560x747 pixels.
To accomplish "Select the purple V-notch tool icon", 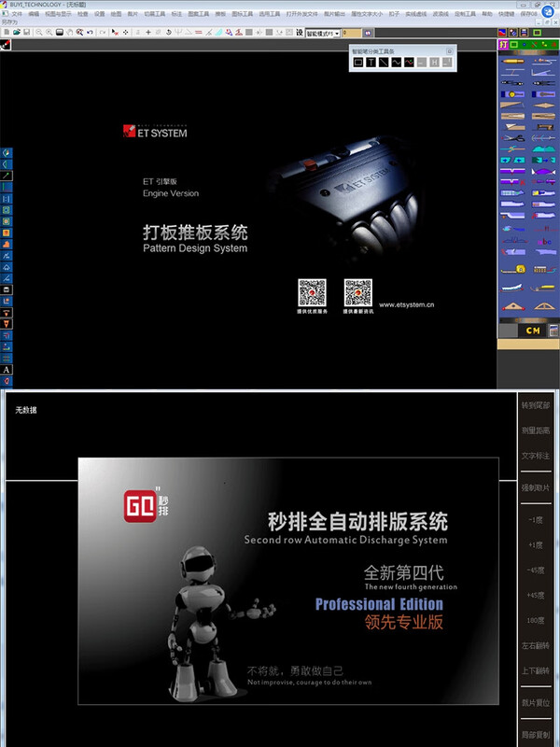I will tap(512, 171).
